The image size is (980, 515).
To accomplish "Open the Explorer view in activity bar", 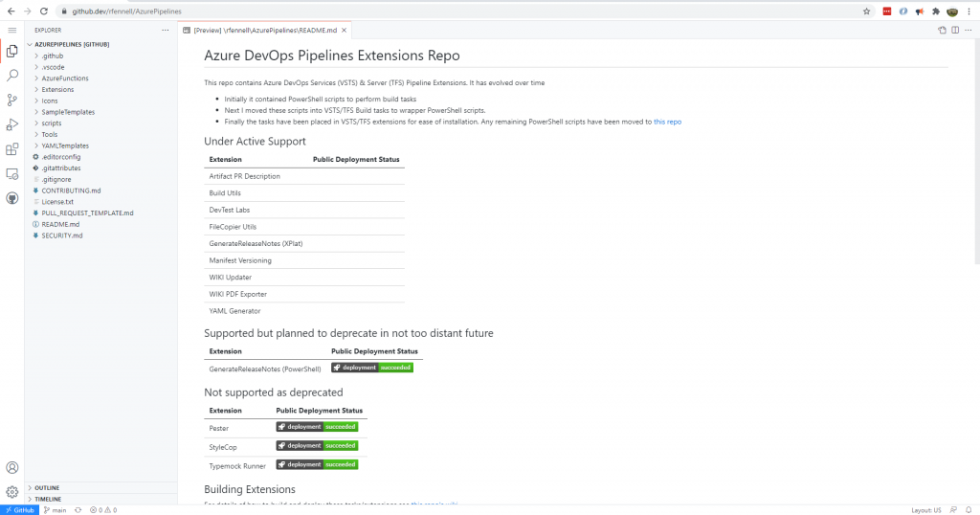I will [x=11, y=52].
